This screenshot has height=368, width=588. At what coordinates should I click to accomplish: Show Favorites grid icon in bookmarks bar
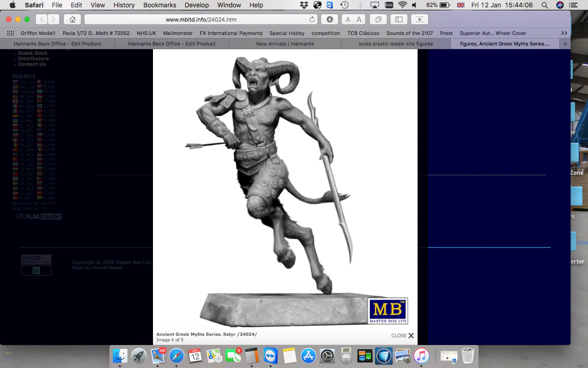tap(10, 33)
